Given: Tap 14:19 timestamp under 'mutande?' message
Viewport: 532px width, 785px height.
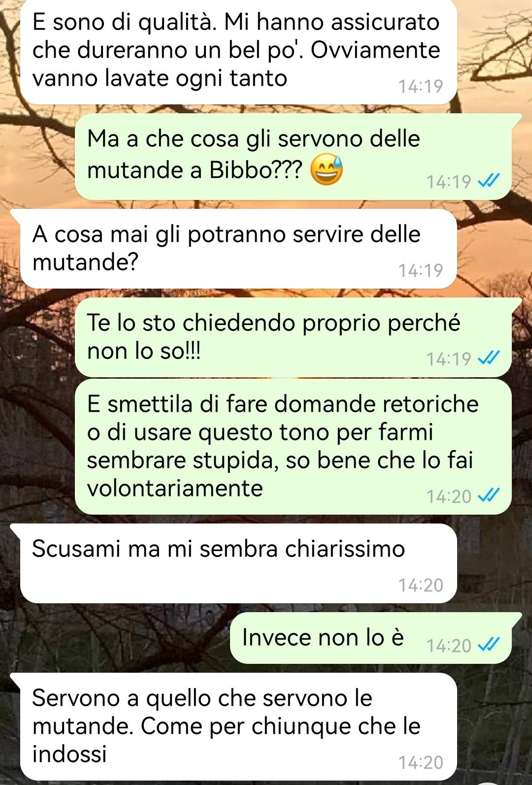Looking at the screenshot, I should tap(421, 270).
